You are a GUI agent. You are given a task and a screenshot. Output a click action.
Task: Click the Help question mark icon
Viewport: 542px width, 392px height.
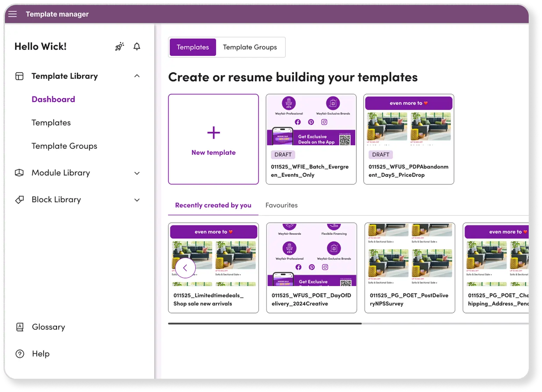(20, 354)
